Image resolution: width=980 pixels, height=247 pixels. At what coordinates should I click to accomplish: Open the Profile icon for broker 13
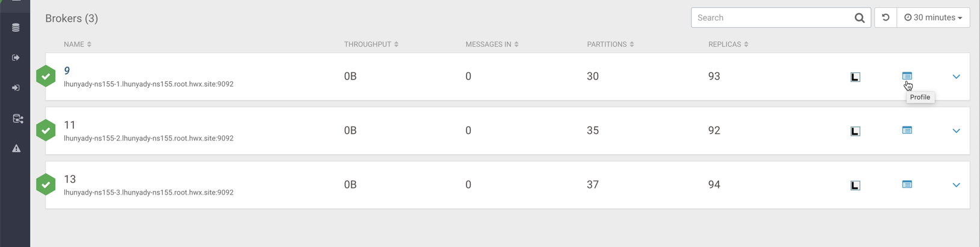[x=907, y=184]
